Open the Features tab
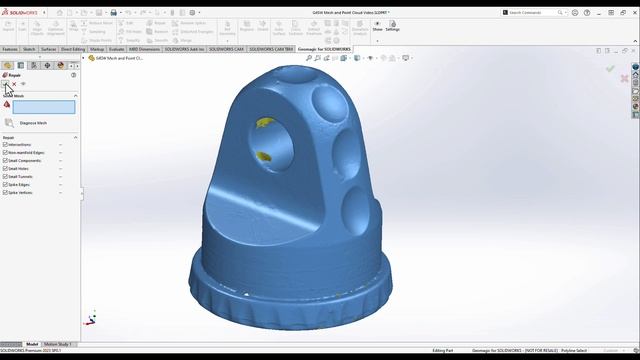Screen dimensions: 640x360 coord(10,49)
